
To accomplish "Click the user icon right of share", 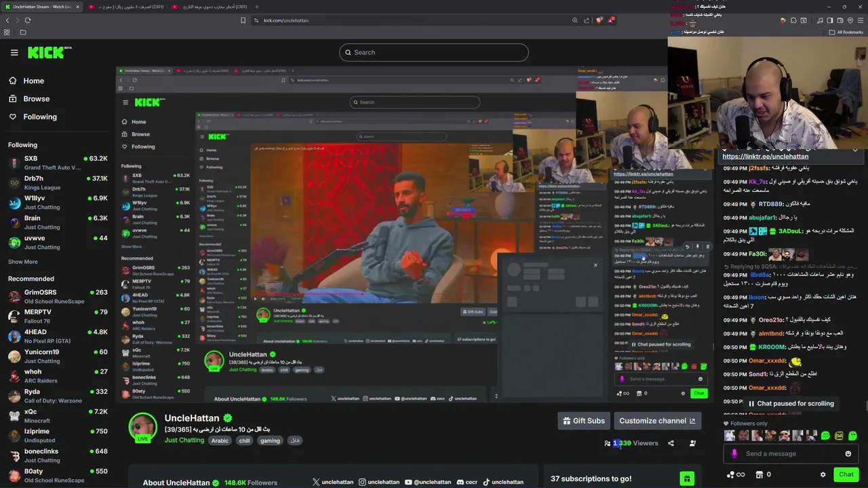I will click(692, 443).
